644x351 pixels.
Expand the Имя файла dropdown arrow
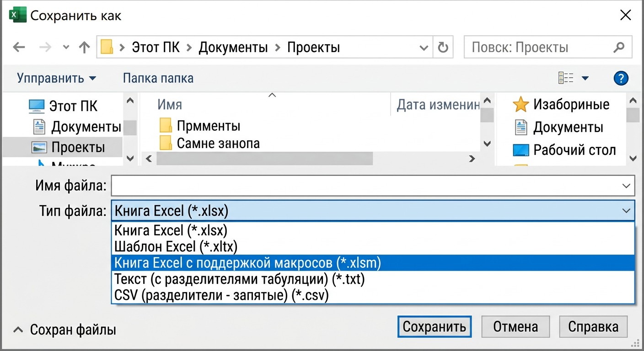pos(626,186)
